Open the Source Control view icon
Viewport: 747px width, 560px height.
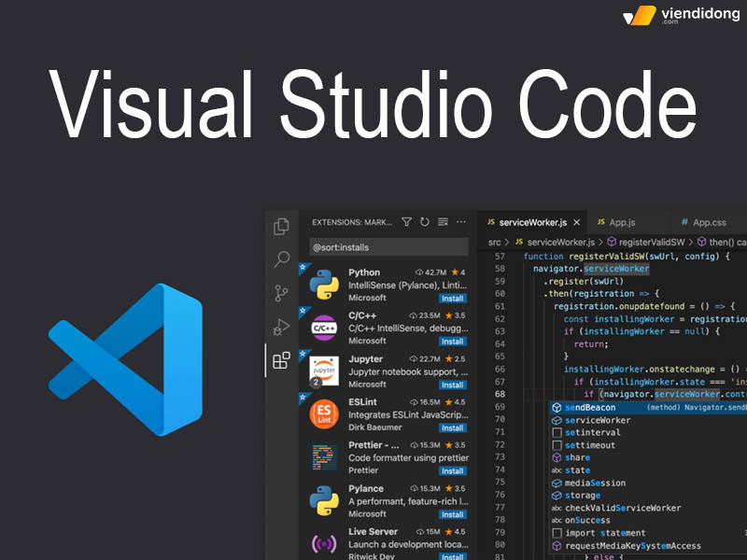point(283,290)
